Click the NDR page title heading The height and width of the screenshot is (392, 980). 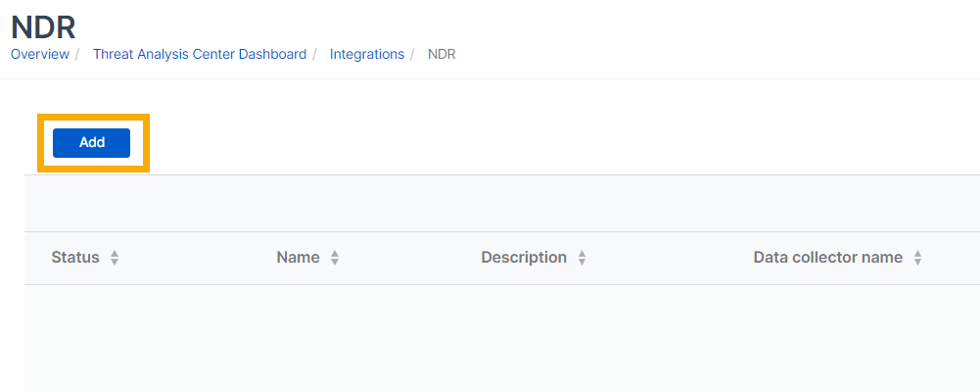point(43,26)
